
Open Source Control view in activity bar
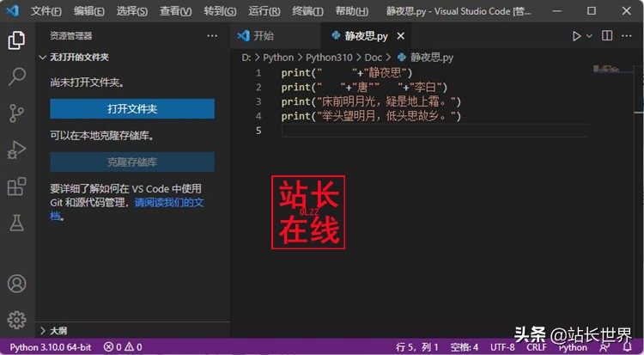click(x=16, y=113)
